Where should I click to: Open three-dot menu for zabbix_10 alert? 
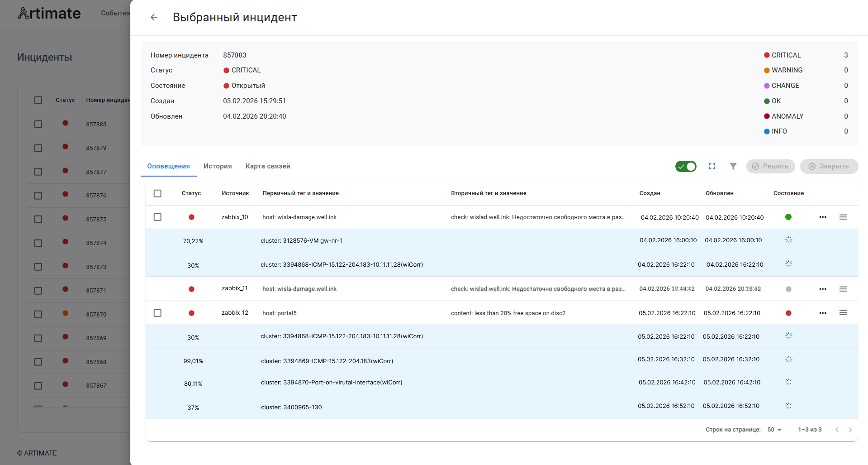tap(823, 217)
